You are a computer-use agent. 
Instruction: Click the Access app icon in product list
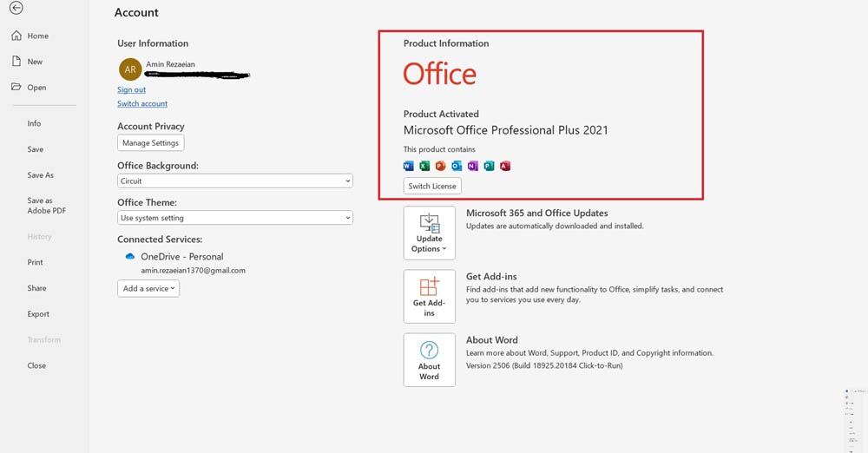[x=505, y=166]
